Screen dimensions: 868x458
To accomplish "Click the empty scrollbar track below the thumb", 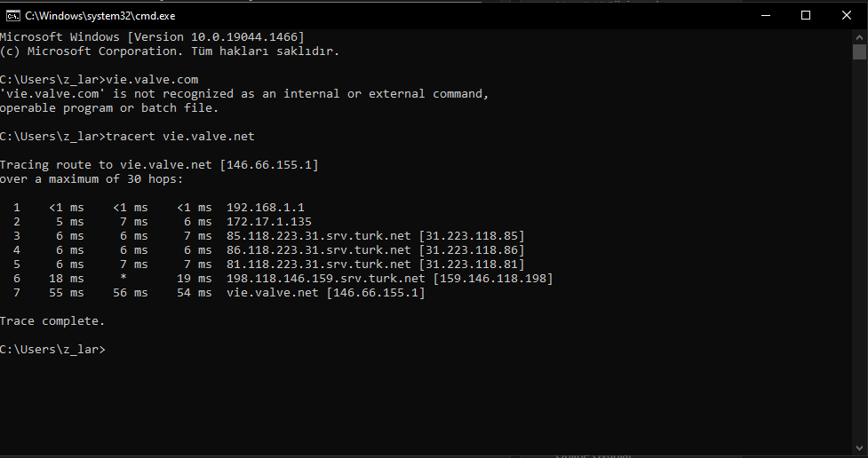I will (859, 249).
